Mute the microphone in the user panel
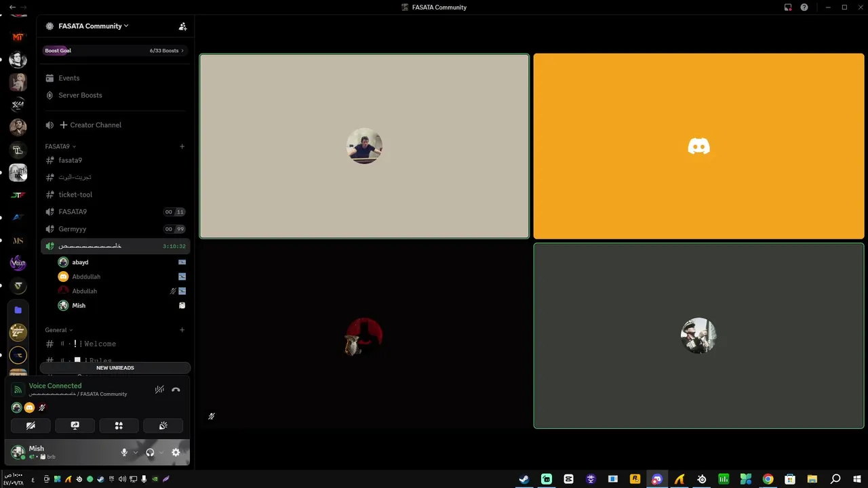The width and height of the screenshot is (868, 488). [123, 452]
